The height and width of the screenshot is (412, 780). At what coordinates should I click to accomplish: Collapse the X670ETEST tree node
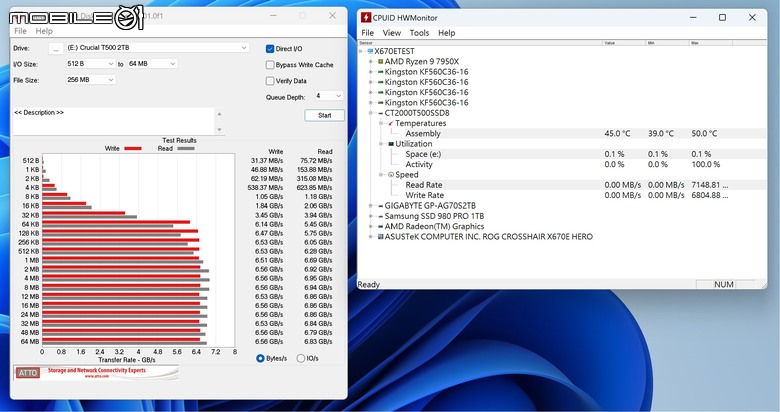(x=361, y=51)
